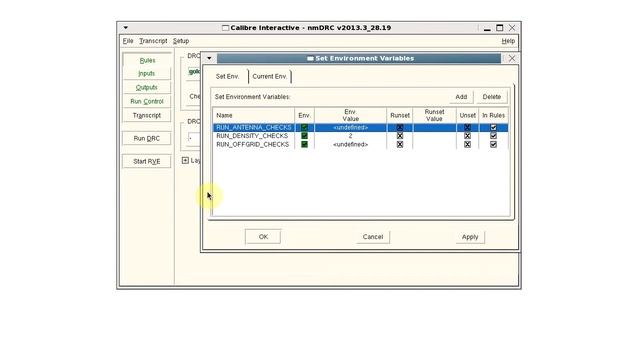Toggle Runset checkbox for RUN_ANTENNA_CHECKS
The height and width of the screenshot is (360, 640).
[x=400, y=127]
